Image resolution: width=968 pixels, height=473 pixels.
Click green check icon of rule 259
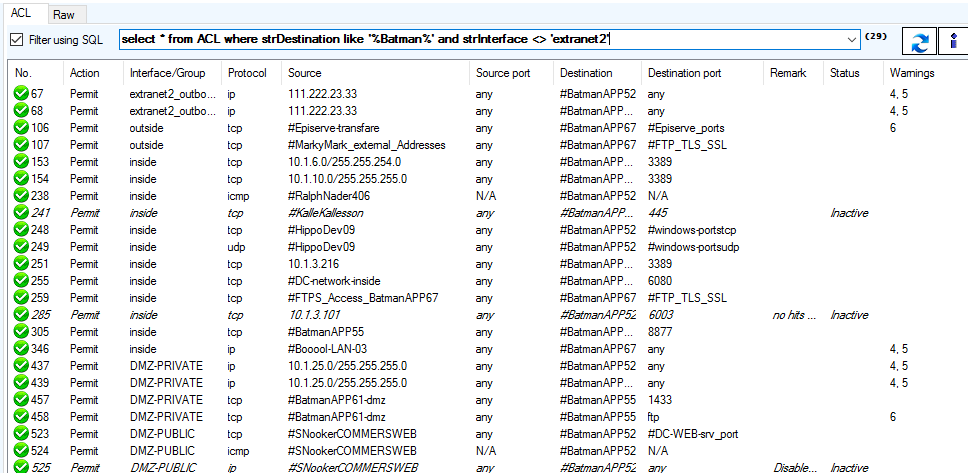[22, 298]
